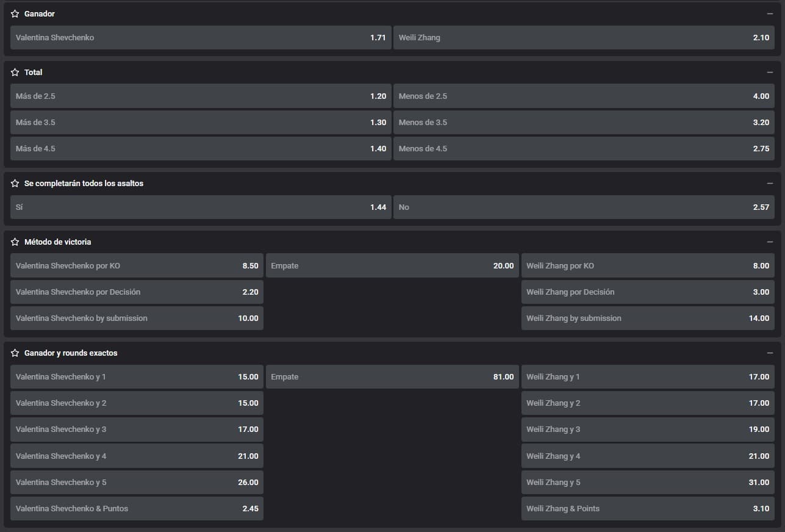Pick Valentina Shevchenko por KO
This screenshot has width=785, height=532.
click(x=137, y=265)
